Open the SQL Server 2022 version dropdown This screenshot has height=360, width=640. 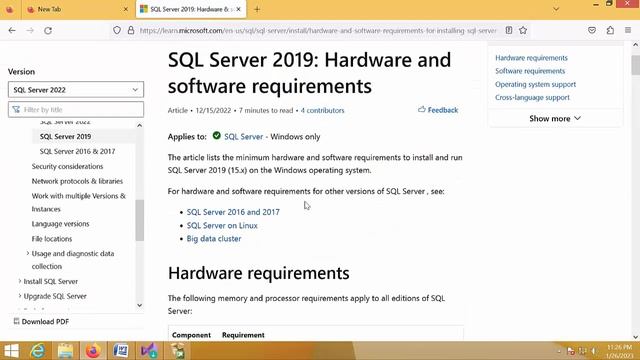coord(76,89)
